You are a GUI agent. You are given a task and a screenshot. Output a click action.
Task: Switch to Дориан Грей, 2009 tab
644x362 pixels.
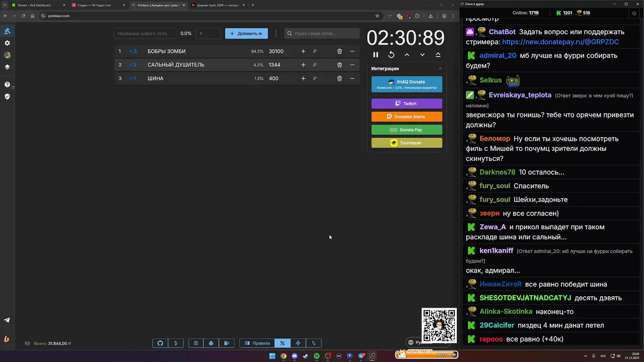[x=217, y=5]
